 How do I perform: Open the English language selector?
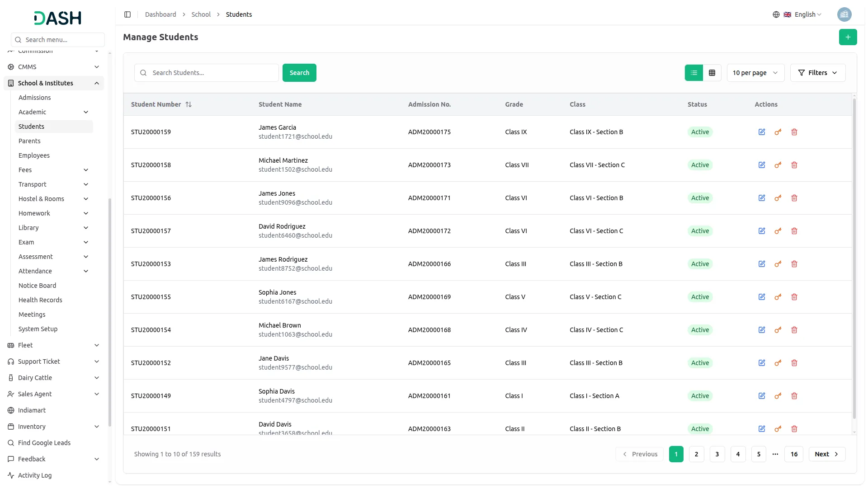(797, 14)
